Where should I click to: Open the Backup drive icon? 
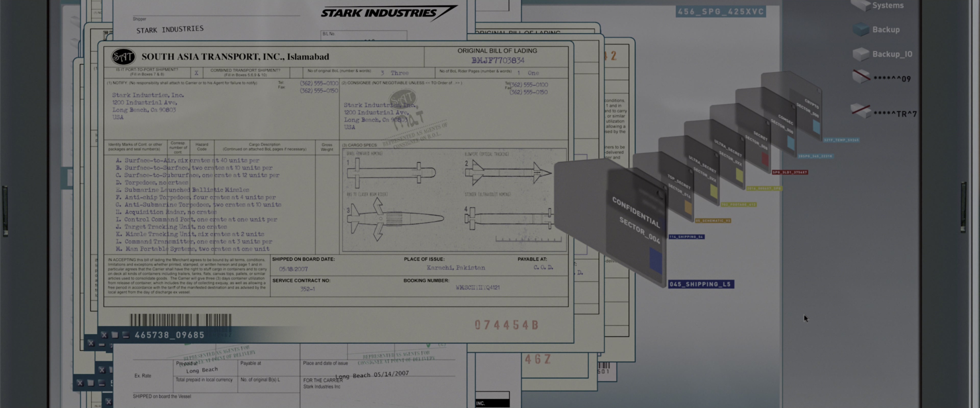tap(861, 29)
